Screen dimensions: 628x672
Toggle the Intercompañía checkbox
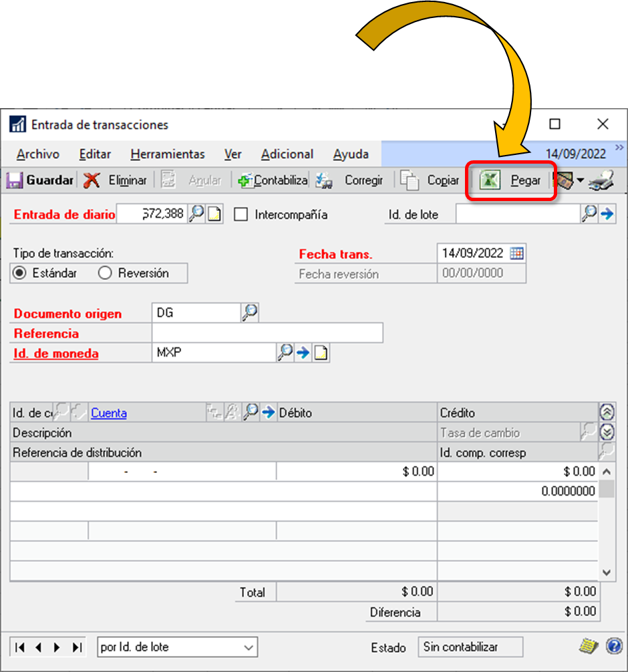[x=241, y=214]
